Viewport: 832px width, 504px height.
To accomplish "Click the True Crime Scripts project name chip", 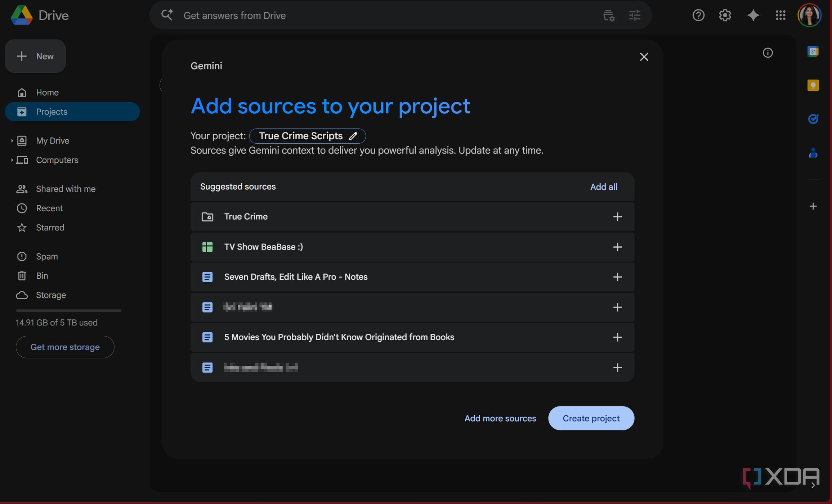I will tap(307, 136).
